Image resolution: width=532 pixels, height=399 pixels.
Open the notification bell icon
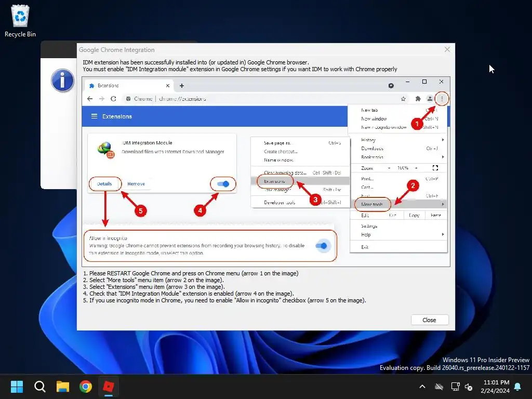pos(518,387)
